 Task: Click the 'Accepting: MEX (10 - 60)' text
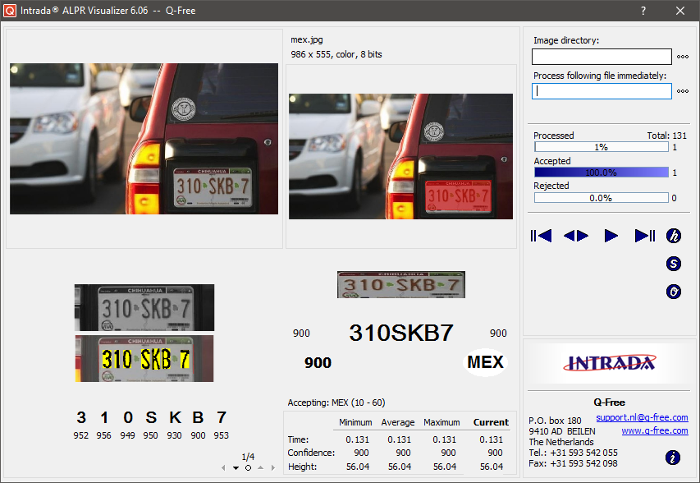point(336,403)
